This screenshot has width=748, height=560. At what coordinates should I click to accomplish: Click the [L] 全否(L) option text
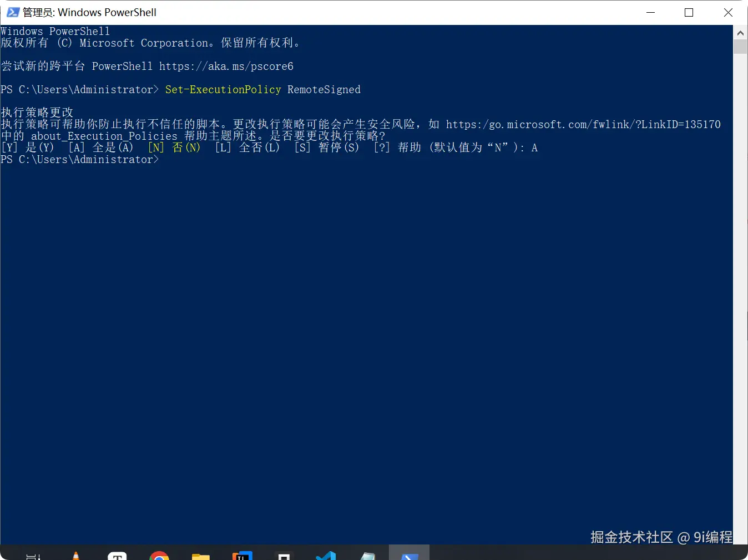click(247, 147)
